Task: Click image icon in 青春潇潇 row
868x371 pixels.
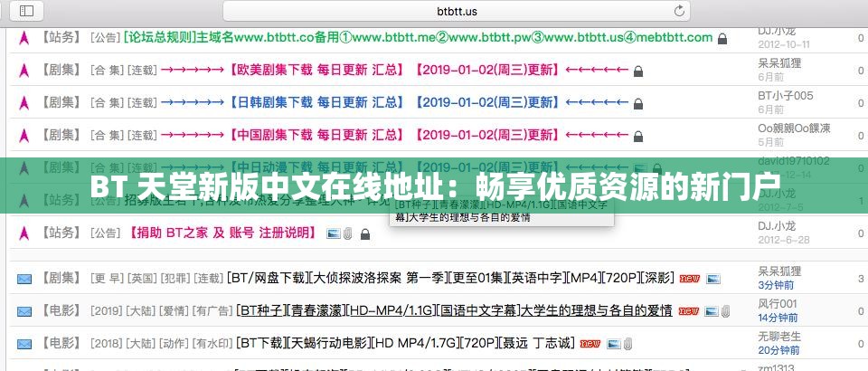Action: (712, 312)
